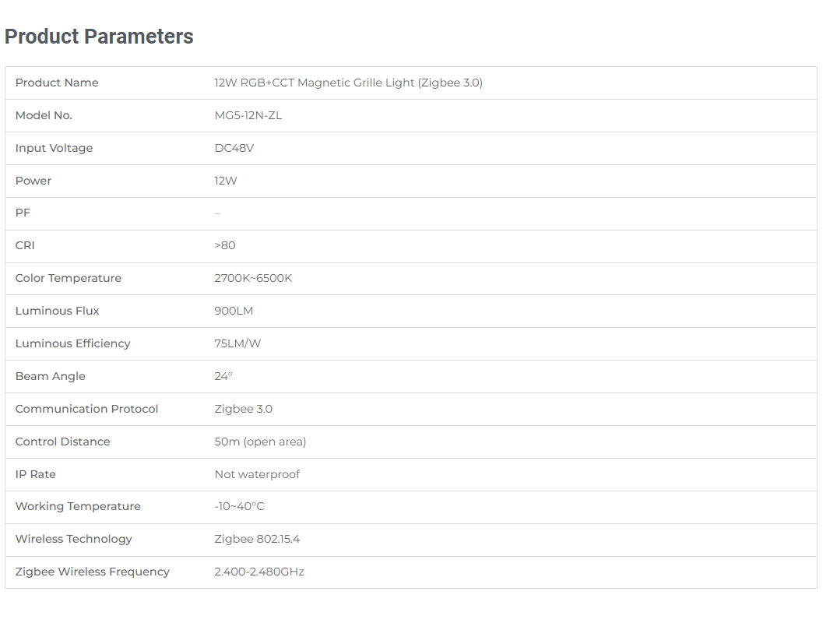Click the Not waterproof value
This screenshot has height=644, width=823.
tap(257, 474)
